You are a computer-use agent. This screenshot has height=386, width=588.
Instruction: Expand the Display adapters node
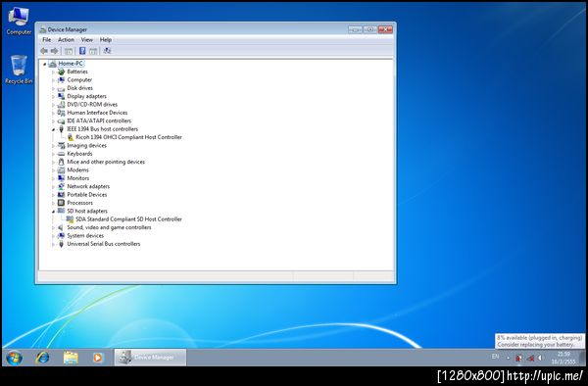tap(53, 97)
